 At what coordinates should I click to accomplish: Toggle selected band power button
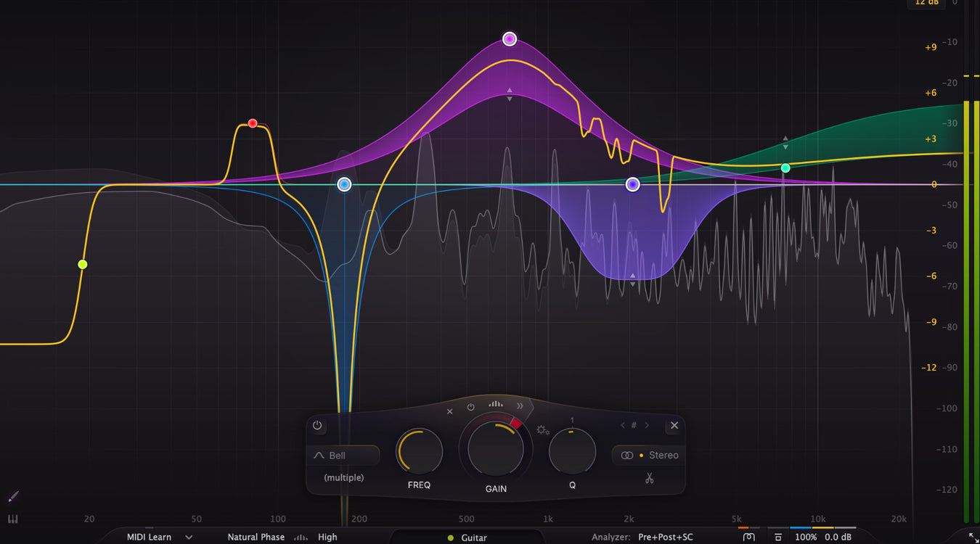coord(317,426)
